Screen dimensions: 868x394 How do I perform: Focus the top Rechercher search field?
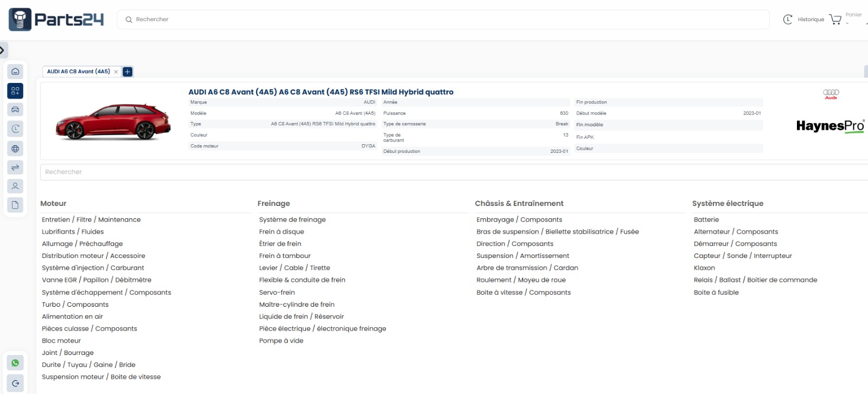[443, 20]
